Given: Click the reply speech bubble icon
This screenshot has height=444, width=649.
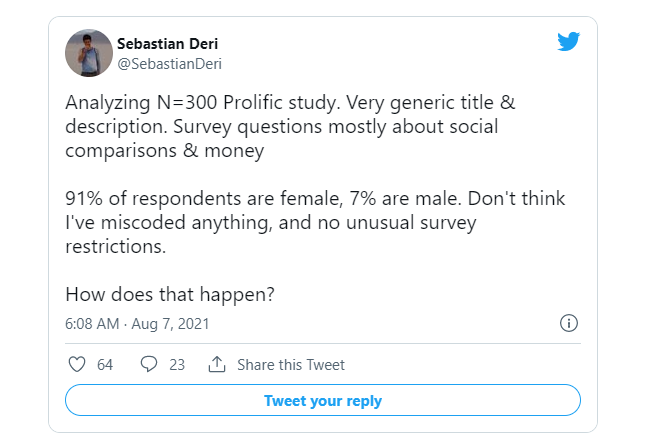Looking at the screenshot, I should (149, 365).
